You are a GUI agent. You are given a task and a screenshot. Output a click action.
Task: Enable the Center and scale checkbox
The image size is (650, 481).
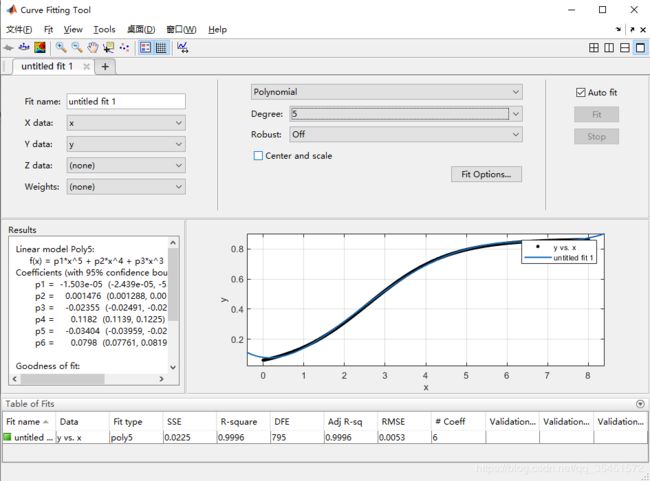click(258, 155)
